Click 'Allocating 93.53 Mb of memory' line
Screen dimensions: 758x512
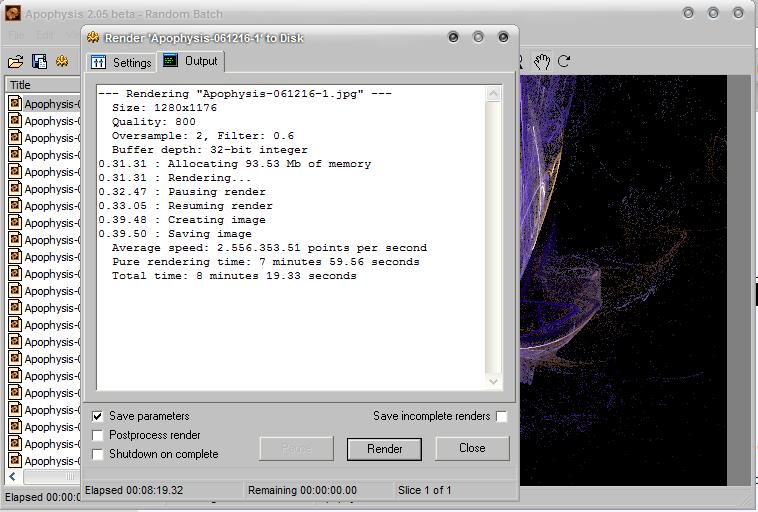235,164
